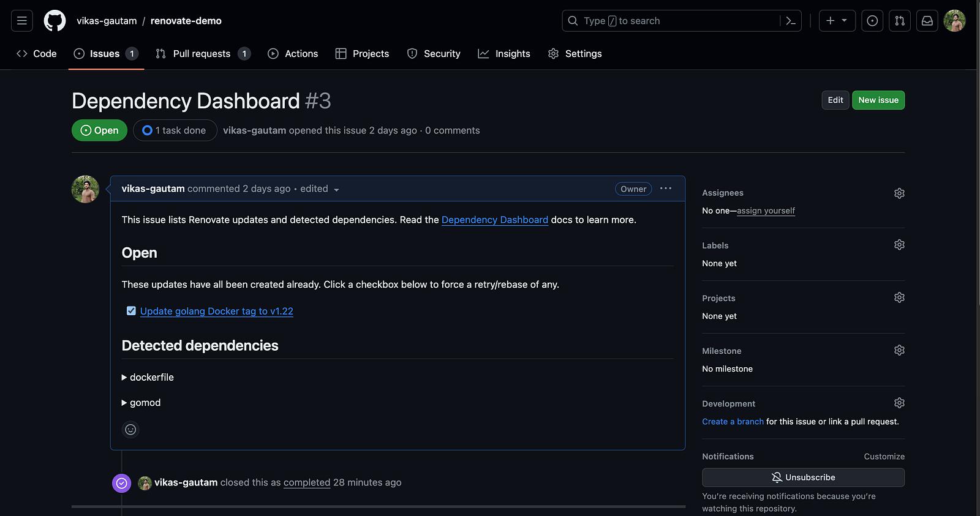Open the comment options ellipsis menu
The height and width of the screenshot is (516, 980).
pos(666,189)
